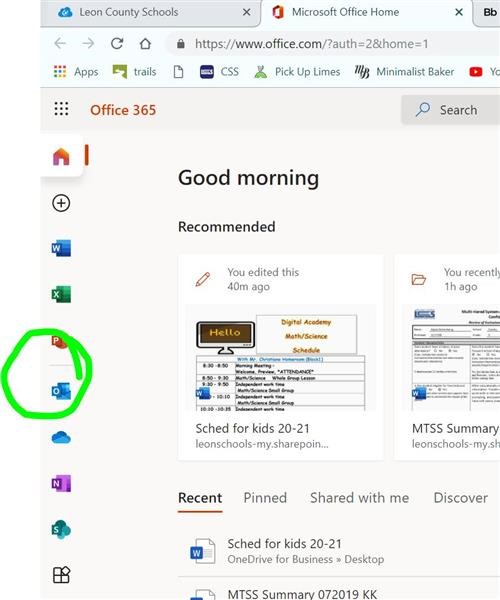The image size is (500, 600).
Task: Open Word from the left sidebar
Action: pos(61,248)
